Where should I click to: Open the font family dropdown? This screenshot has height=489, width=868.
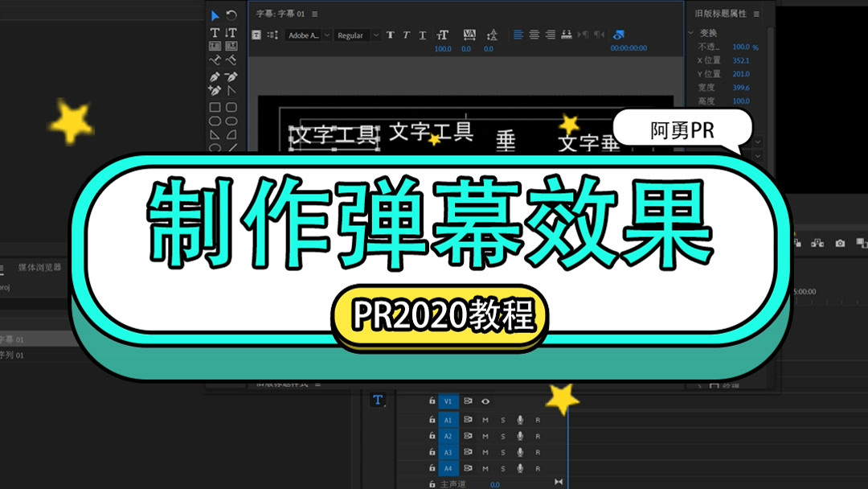pos(305,35)
